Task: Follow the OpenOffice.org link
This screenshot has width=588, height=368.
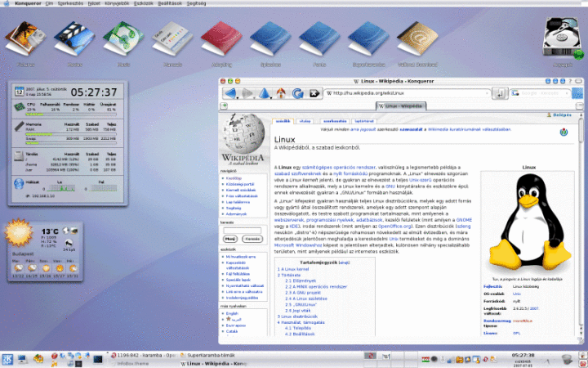Action: [x=394, y=227]
